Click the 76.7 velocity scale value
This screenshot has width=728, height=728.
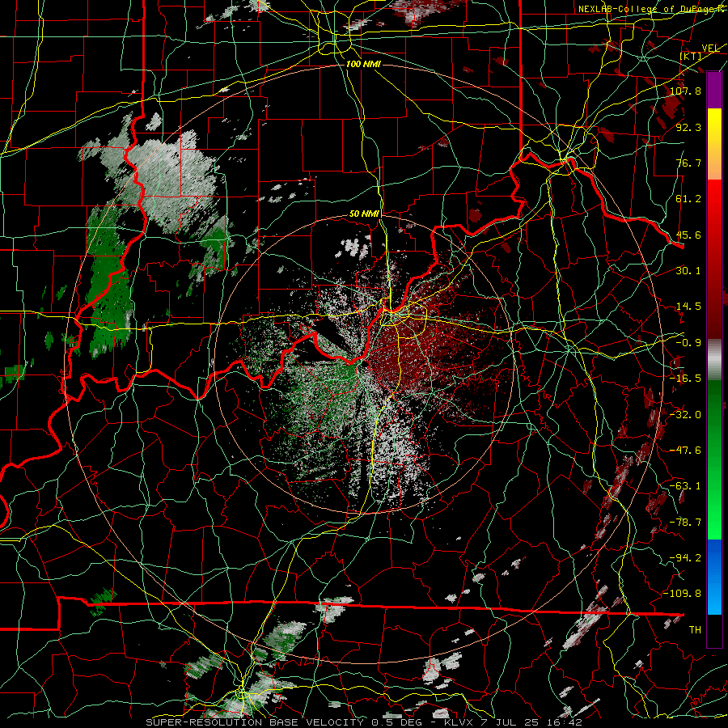point(688,163)
